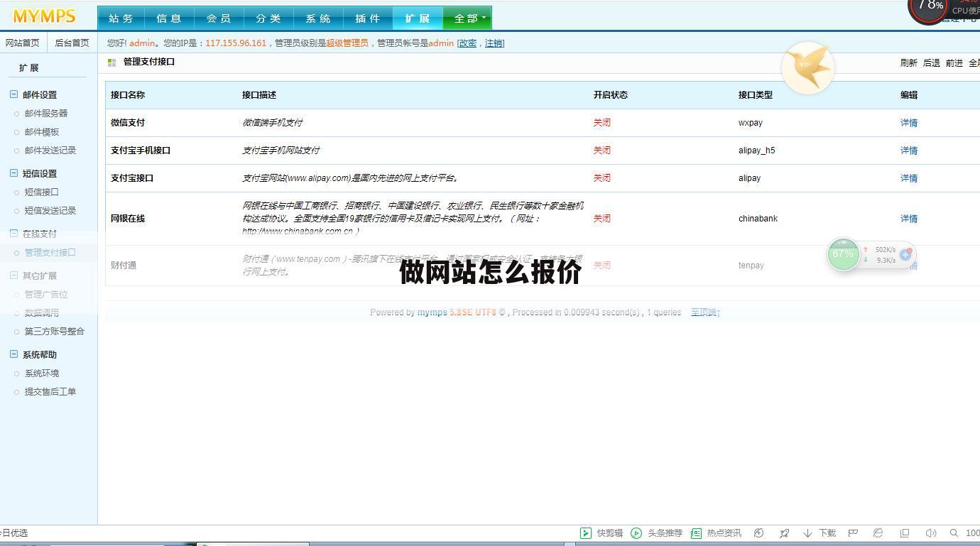The width and height of the screenshot is (980, 546).
Task: View 详情 for the chinabank interface
Action: [909, 219]
